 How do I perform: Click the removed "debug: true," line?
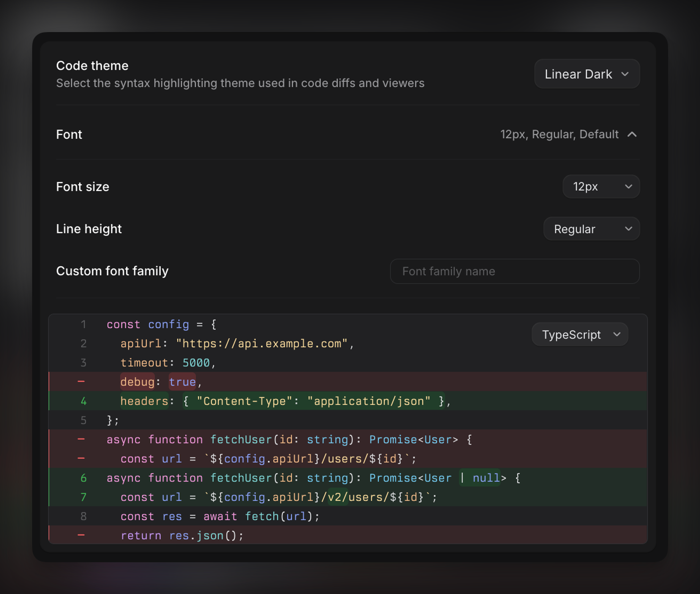[x=348, y=382]
